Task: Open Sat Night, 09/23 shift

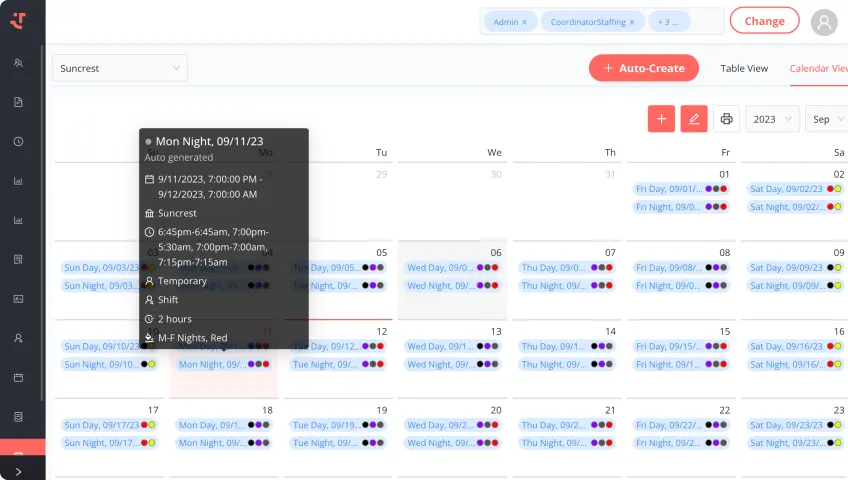Action: coord(795,443)
